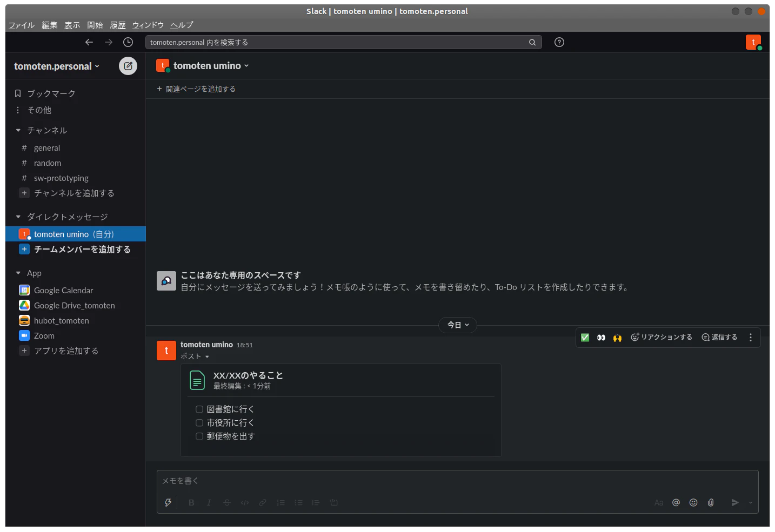Insert blockquote in composer
The height and width of the screenshot is (532, 775).
pyautogui.click(x=316, y=502)
